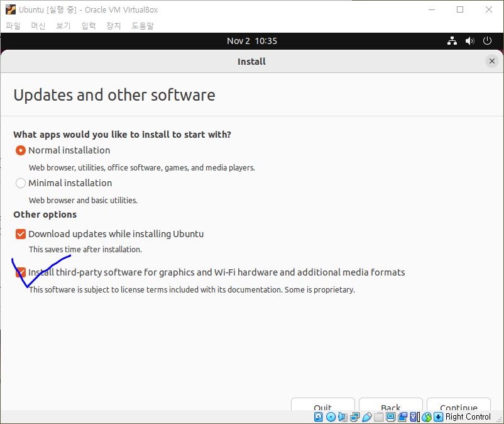Open the 보기 menu
The image size is (504, 424).
tap(63, 26)
